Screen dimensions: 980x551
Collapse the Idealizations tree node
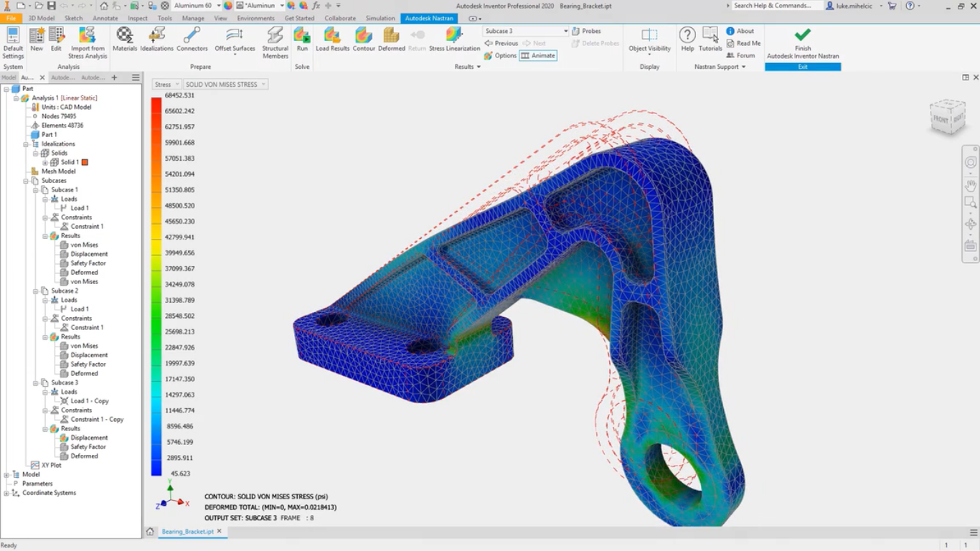26,143
